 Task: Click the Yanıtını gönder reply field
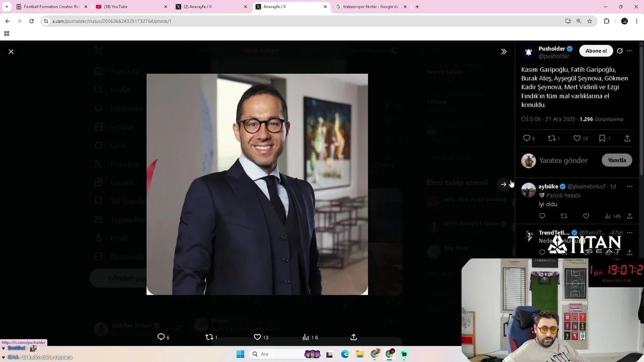point(563,160)
